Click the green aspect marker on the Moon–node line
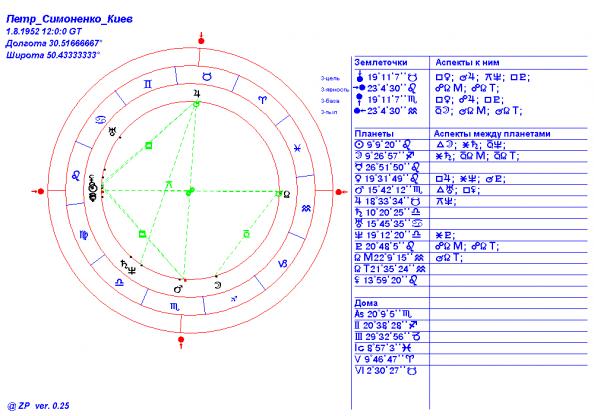Viewport: 594px width, 416px height. 246,234
